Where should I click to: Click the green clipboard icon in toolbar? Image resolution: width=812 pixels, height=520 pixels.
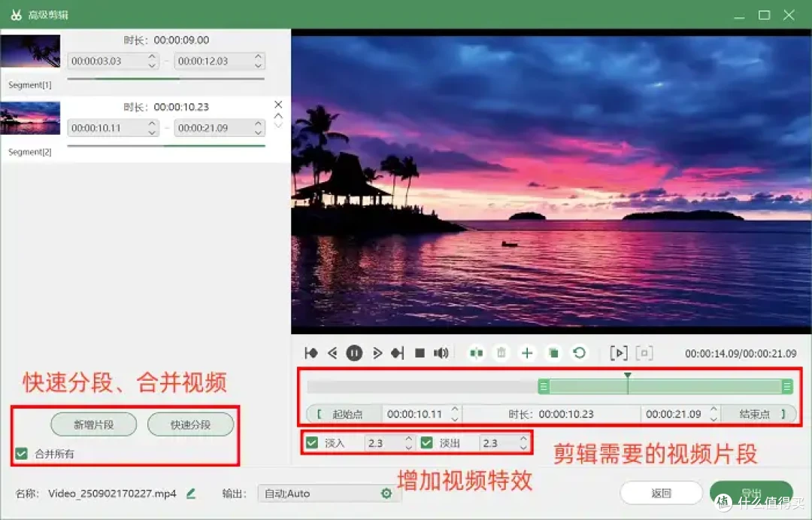pos(553,353)
